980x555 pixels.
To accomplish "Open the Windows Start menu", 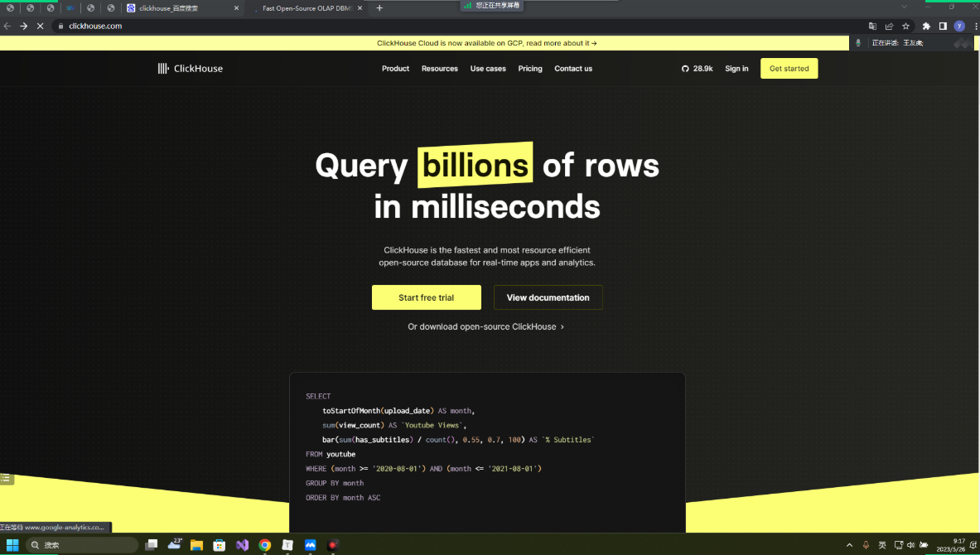I will (x=12, y=545).
